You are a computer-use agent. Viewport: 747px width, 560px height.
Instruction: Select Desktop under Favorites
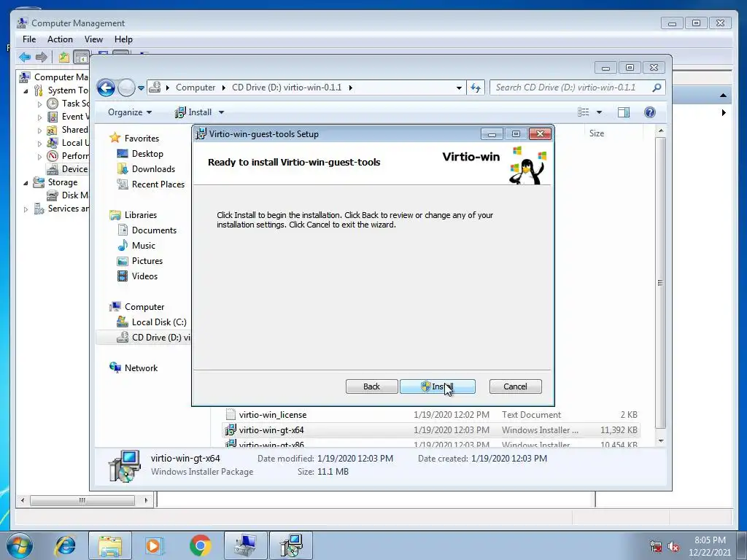coord(147,154)
